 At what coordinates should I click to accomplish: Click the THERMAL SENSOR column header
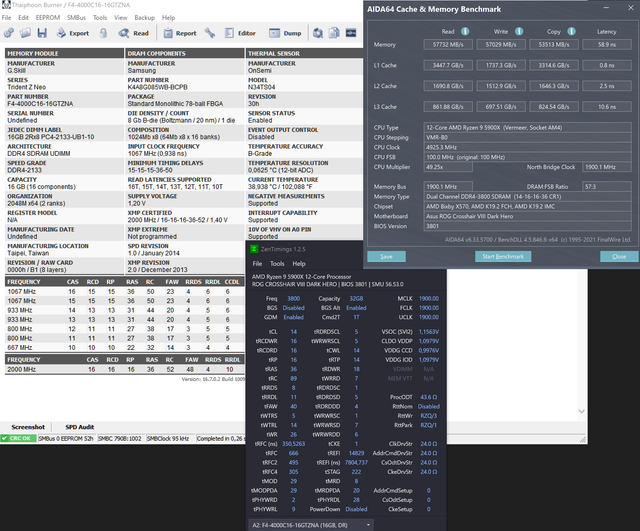(x=304, y=53)
